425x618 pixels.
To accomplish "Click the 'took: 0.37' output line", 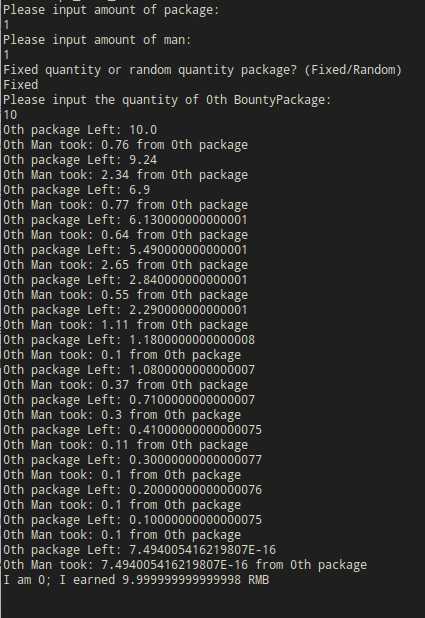I will [125, 384].
